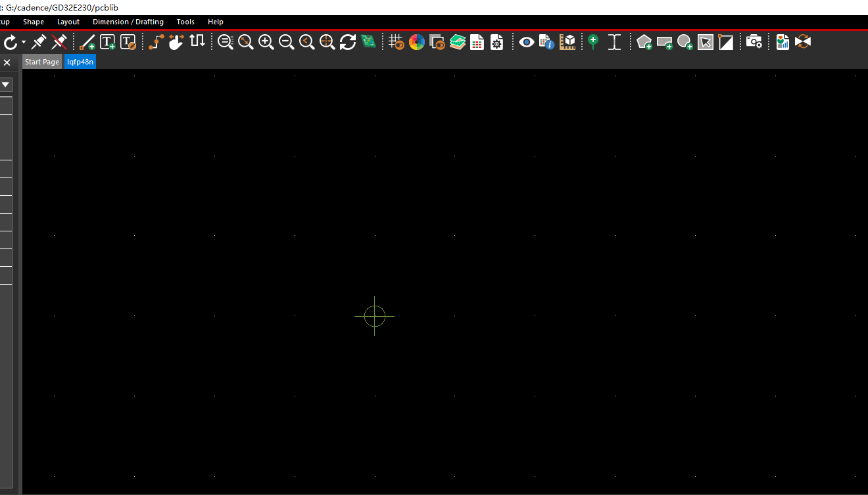This screenshot has width=868, height=495.
Task: Open the Help menu
Action: coord(216,22)
